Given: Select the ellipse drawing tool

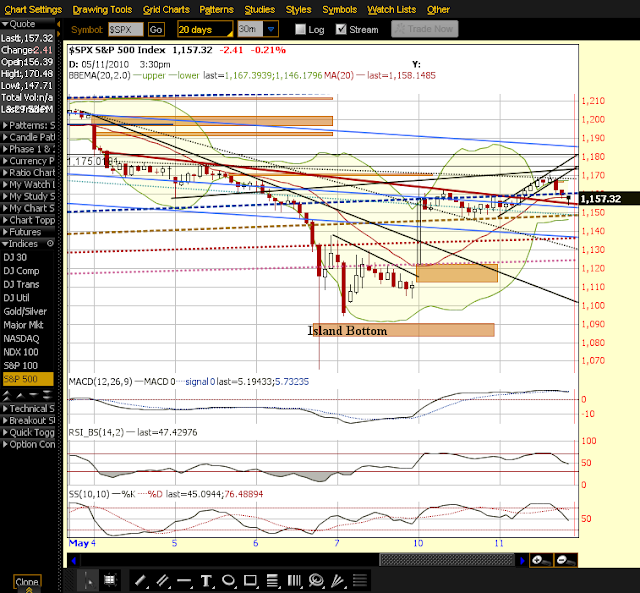Looking at the screenshot, I should coord(228,580).
